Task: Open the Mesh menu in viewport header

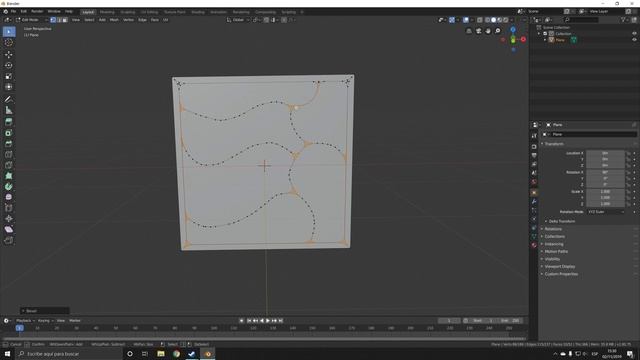Action: click(114, 20)
